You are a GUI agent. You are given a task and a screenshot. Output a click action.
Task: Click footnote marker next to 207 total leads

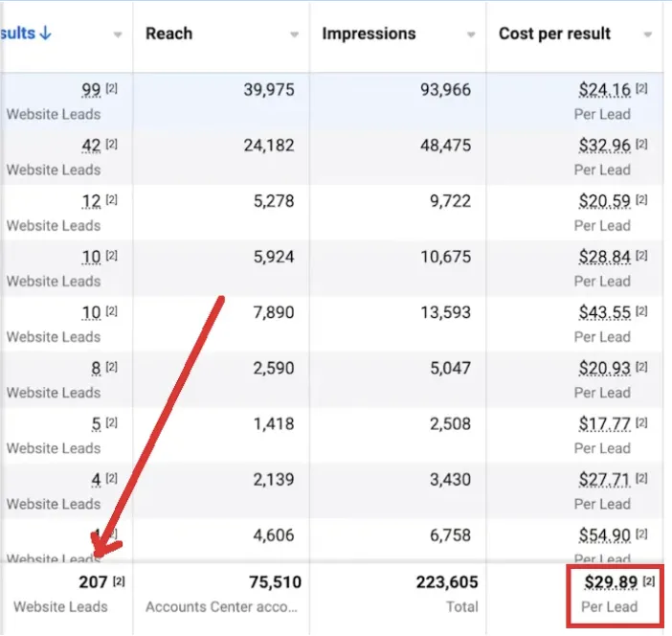click(120, 581)
